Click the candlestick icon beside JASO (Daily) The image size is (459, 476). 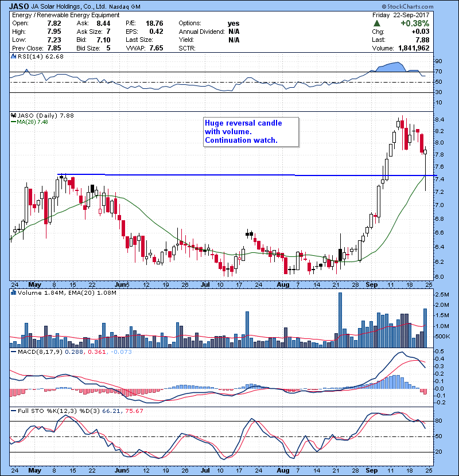pyautogui.click(x=13, y=116)
